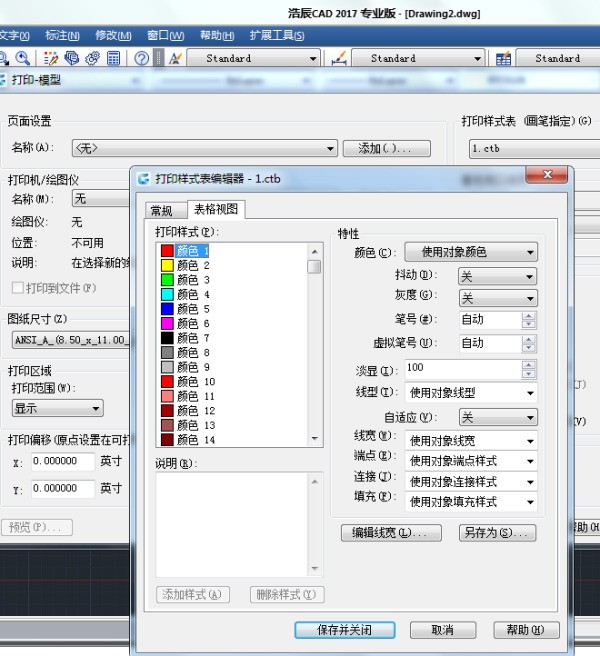Click the 添加()... button in print dialog

387,149
